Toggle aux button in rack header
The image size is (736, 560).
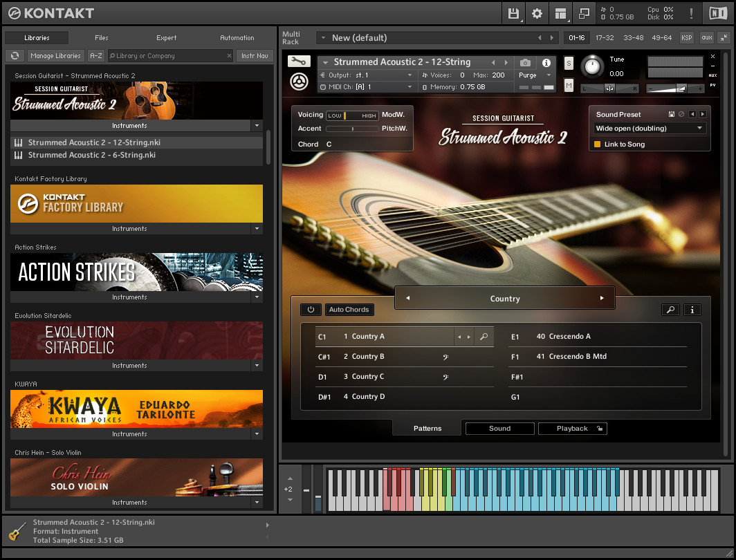point(707,37)
